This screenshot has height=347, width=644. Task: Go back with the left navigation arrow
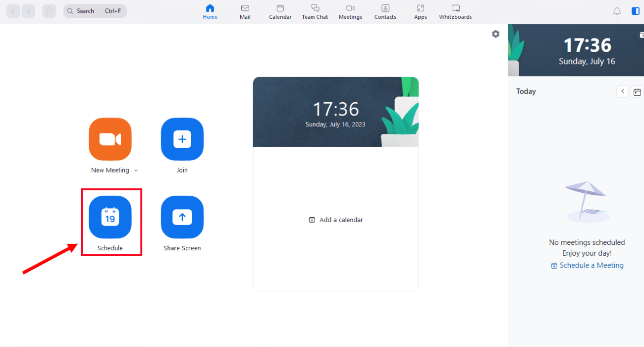tap(13, 11)
